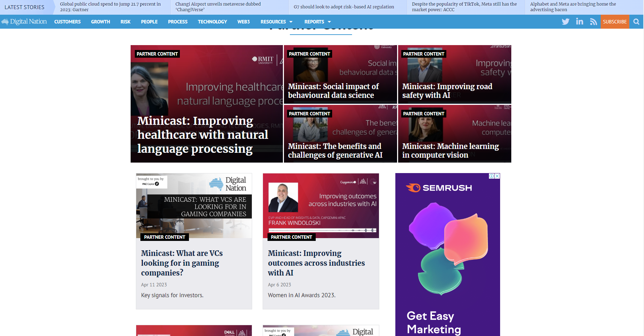Expand the Resources dropdown menu
The height and width of the screenshot is (336, 644).
pos(277,22)
